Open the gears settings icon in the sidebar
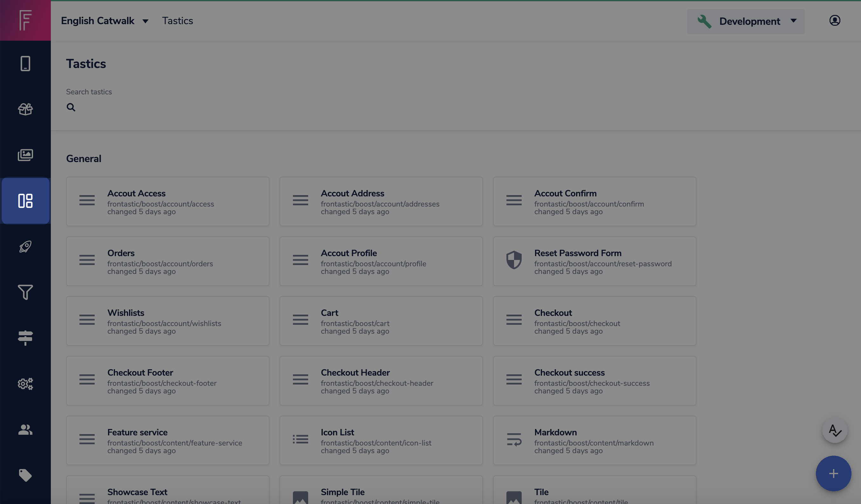 (x=25, y=384)
